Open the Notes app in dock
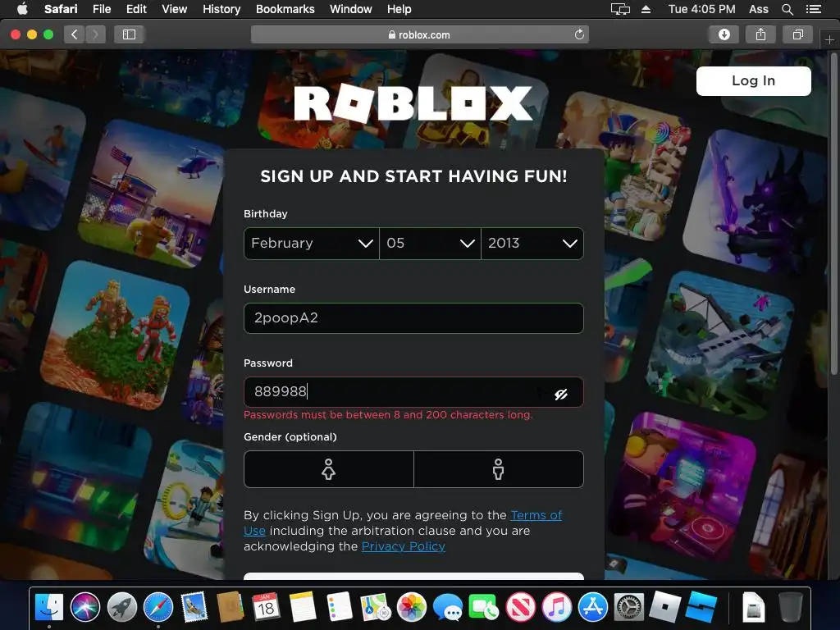 [303, 608]
